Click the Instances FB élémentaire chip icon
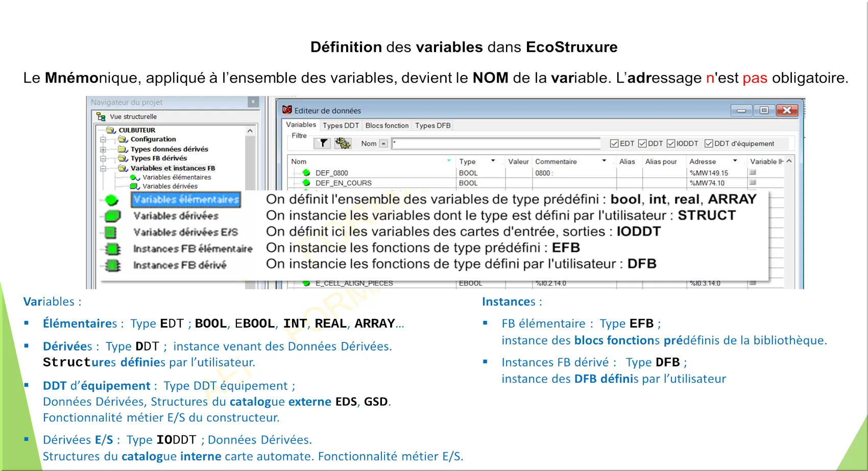Image resolution: width=868 pixels, height=471 pixels. (112, 249)
